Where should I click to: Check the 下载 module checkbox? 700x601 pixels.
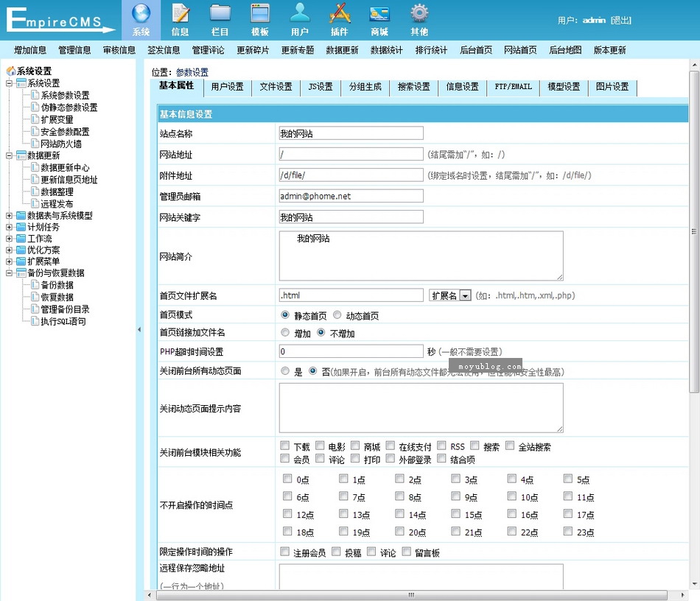click(x=285, y=446)
